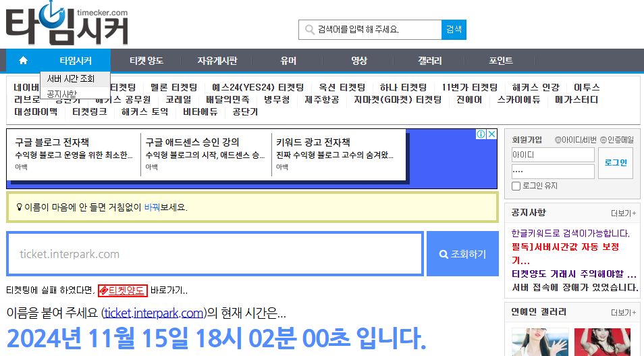Open the 갤러리 menu tab

click(429, 61)
